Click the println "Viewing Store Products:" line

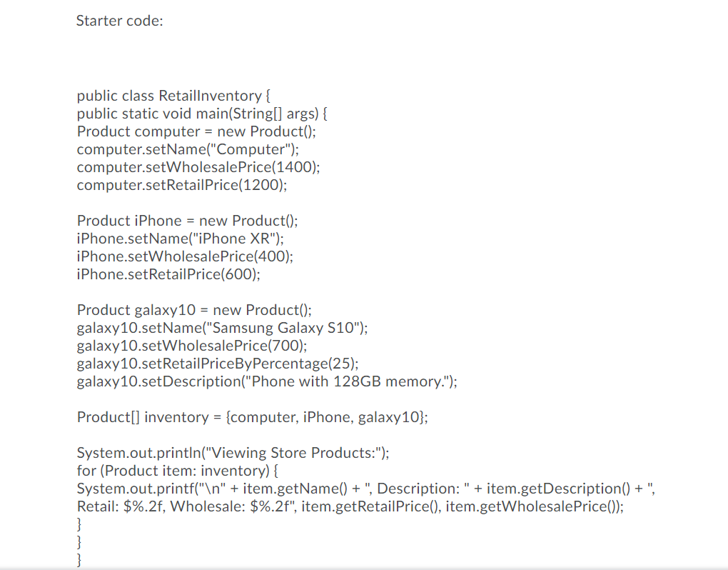click(233, 453)
